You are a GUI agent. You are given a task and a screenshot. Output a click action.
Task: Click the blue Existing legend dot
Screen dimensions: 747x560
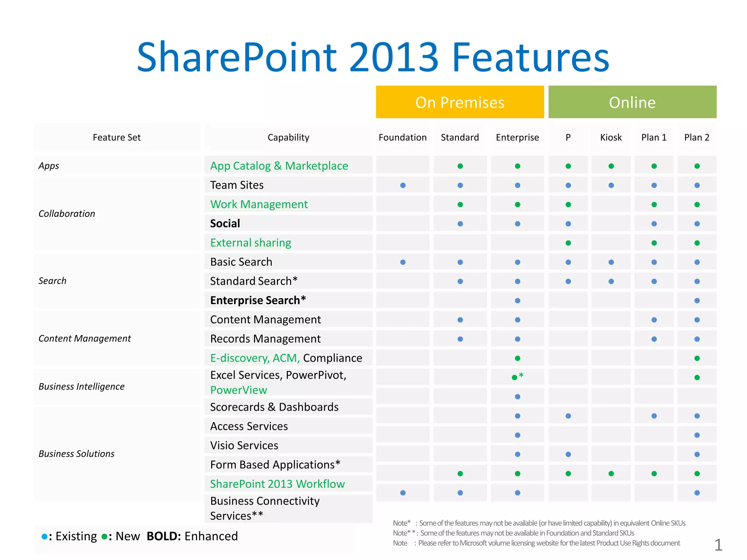(x=44, y=536)
